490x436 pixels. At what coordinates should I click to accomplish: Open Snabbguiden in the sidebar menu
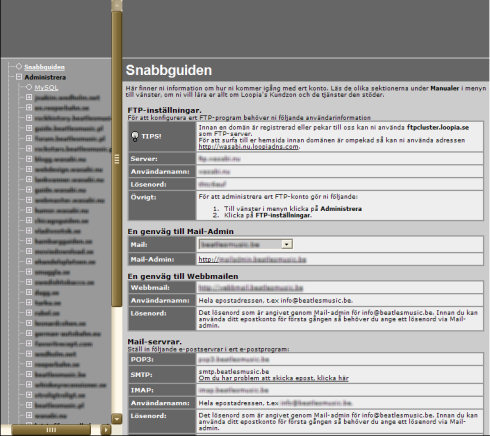pos(44,67)
